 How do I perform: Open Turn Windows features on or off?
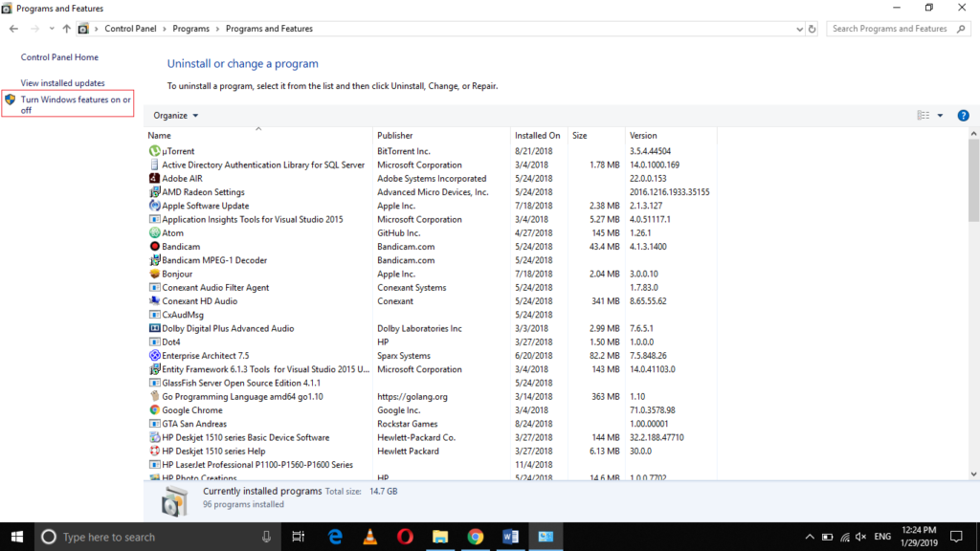click(76, 104)
